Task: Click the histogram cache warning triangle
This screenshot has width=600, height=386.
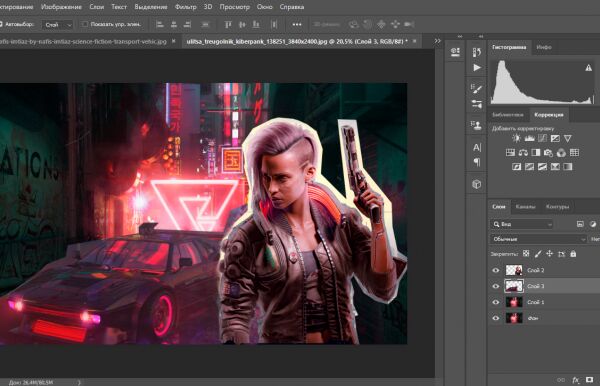Action: point(589,68)
